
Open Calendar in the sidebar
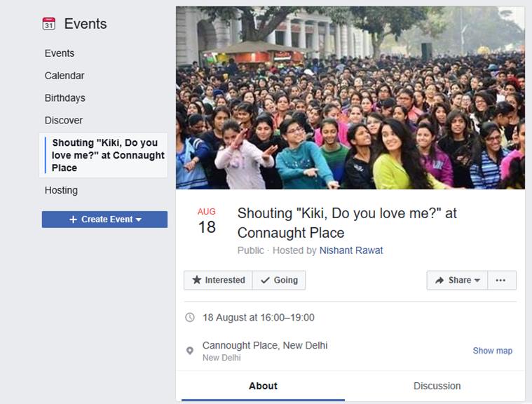pos(64,76)
